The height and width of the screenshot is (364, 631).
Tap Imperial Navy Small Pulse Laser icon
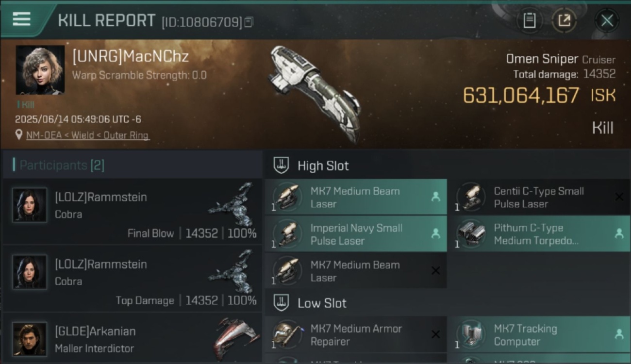(x=286, y=234)
